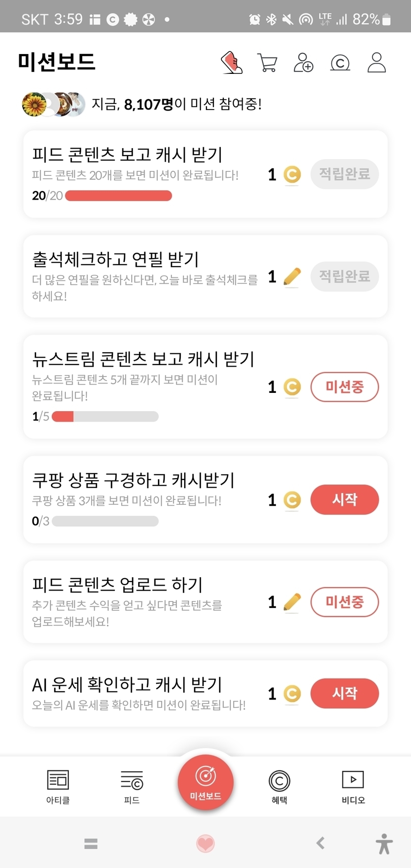Tap 미션중 on 피드 콘텐츠 업로드 mission
411x868 pixels.
(x=344, y=602)
